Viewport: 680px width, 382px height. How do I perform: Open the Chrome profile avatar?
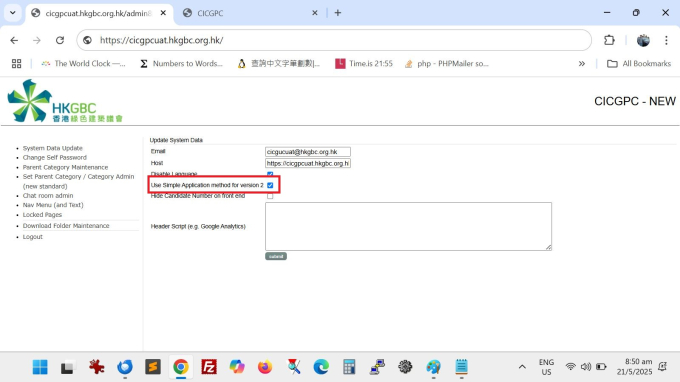click(643, 40)
